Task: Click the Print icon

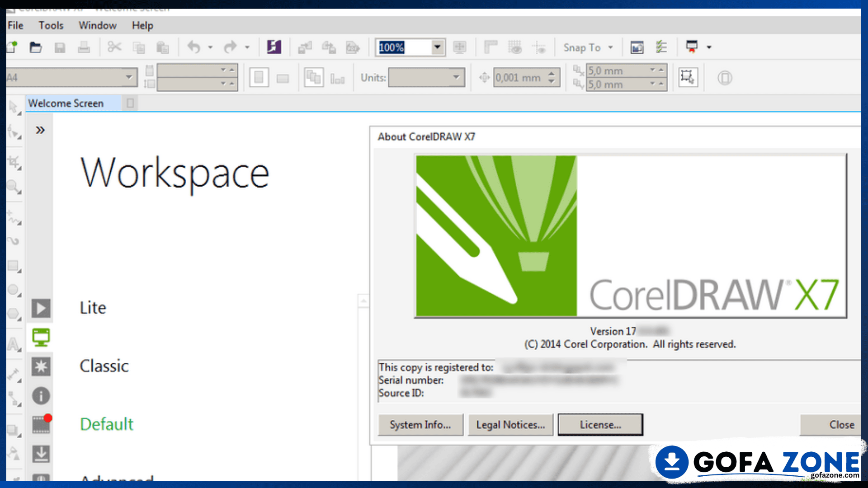Action: point(84,47)
